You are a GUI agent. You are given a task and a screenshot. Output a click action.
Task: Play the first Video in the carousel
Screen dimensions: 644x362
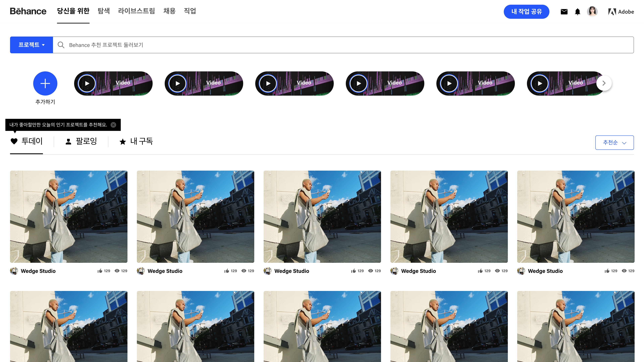87,83
